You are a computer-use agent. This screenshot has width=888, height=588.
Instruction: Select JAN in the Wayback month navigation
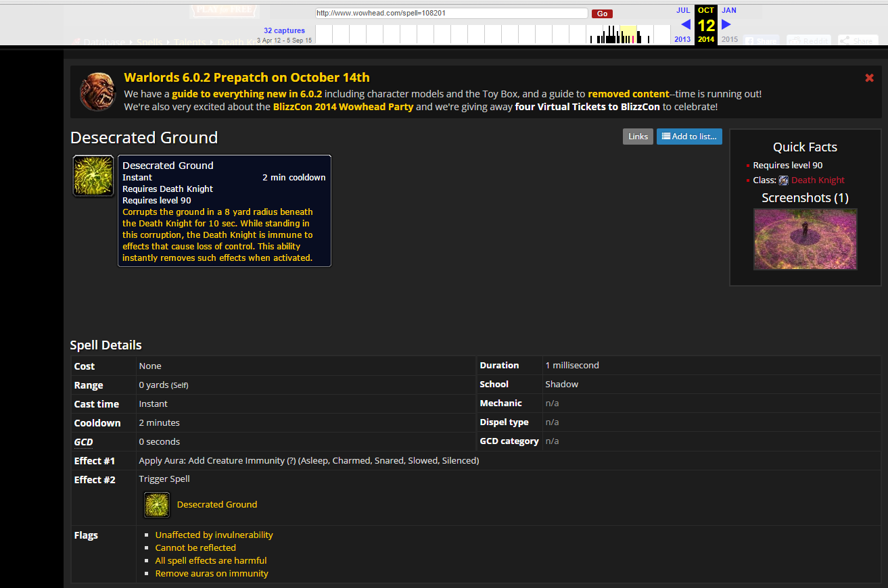[729, 10]
